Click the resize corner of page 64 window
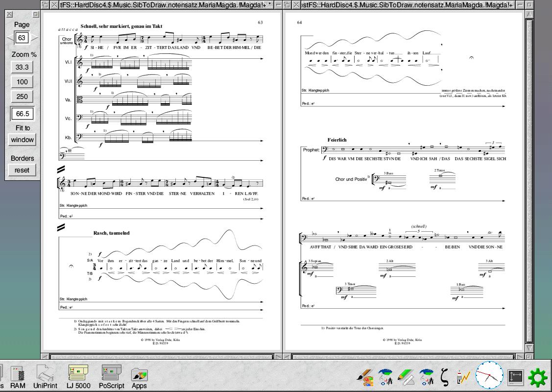 (529, 357)
